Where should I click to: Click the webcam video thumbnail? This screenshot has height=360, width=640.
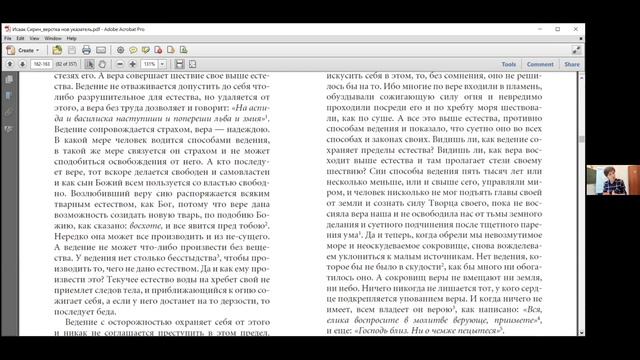point(613,180)
